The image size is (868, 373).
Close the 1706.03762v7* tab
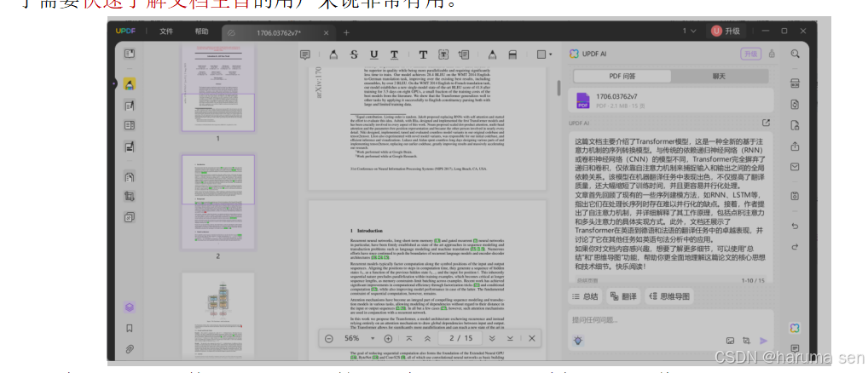[x=326, y=32]
